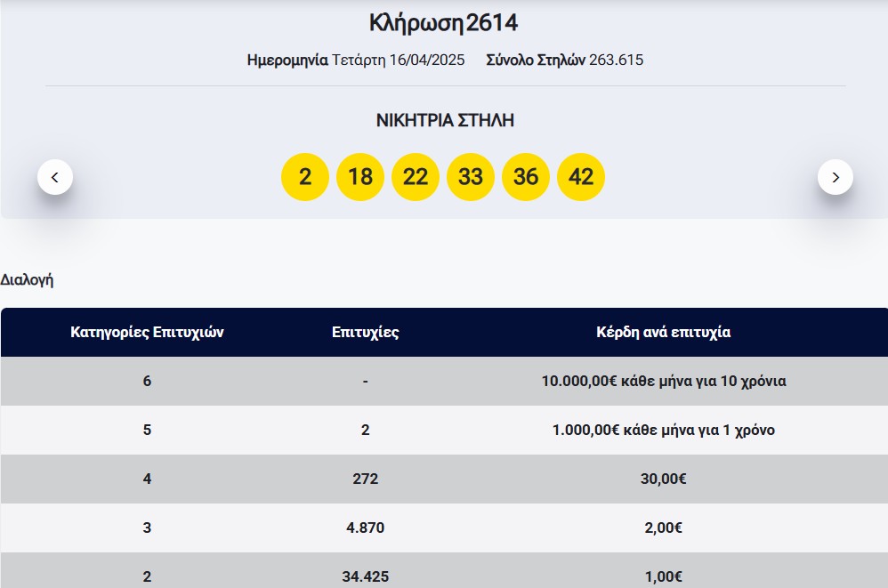Screen dimensions: 888x588
Task: Click the yellow ball numbered 42
Action: pyautogui.click(x=581, y=177)
